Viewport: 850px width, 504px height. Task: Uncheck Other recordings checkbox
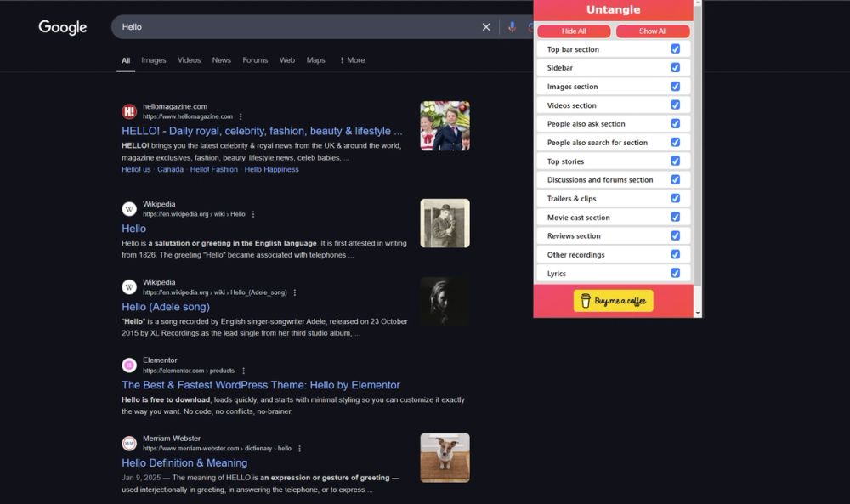click(676, 254)
